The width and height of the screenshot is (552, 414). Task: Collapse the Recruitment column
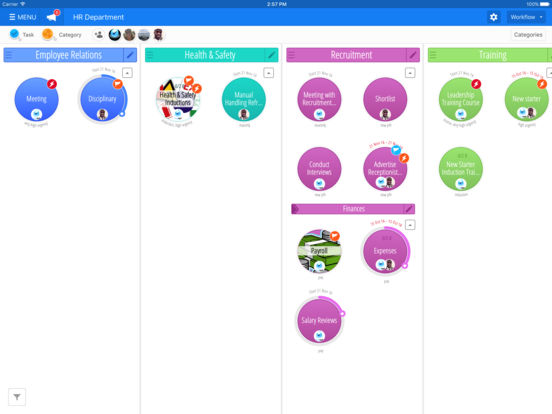410,73
